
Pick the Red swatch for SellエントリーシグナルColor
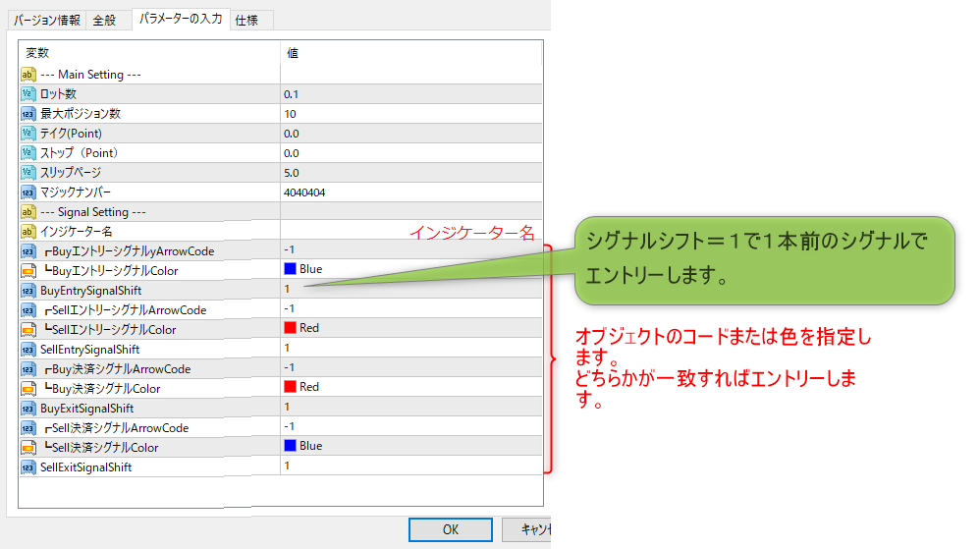tap(290, 328)
